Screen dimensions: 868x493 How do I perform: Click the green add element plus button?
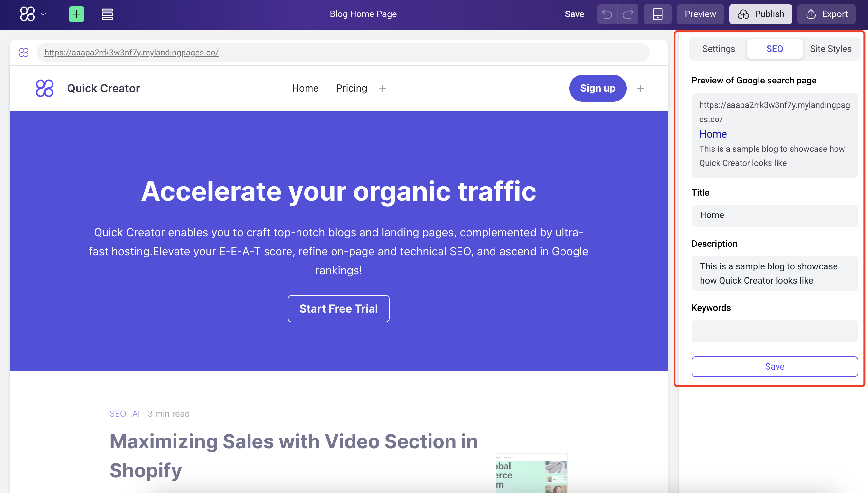click(76, 14)
